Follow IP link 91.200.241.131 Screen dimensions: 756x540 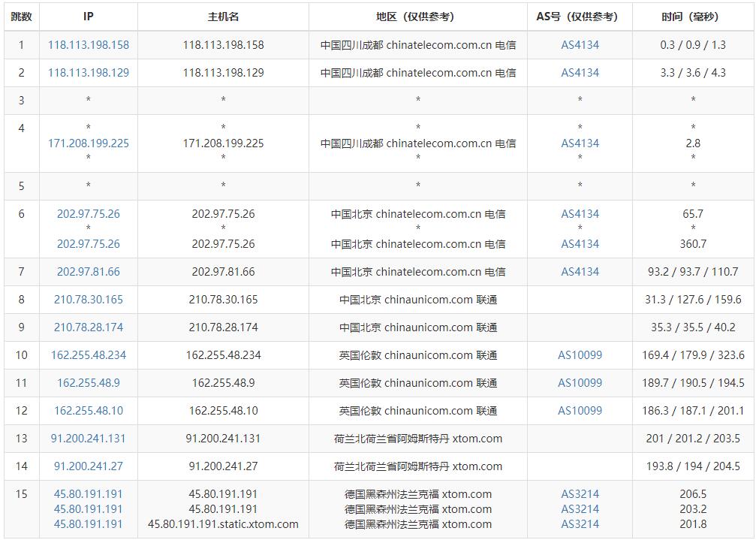[x=89, y=439]
